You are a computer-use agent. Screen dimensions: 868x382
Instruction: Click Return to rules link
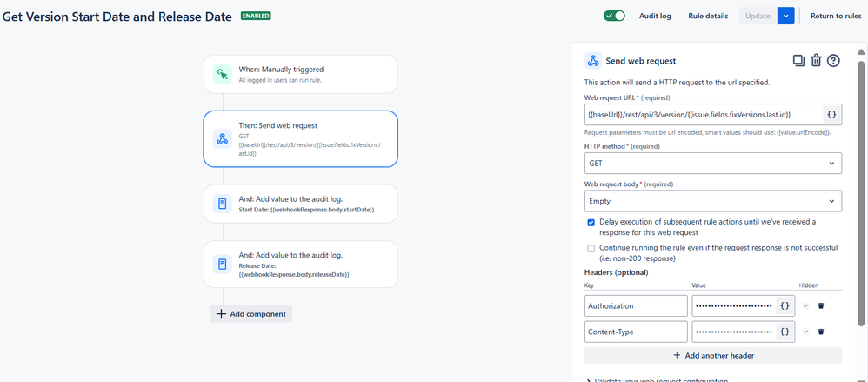[x=836, y=16]
